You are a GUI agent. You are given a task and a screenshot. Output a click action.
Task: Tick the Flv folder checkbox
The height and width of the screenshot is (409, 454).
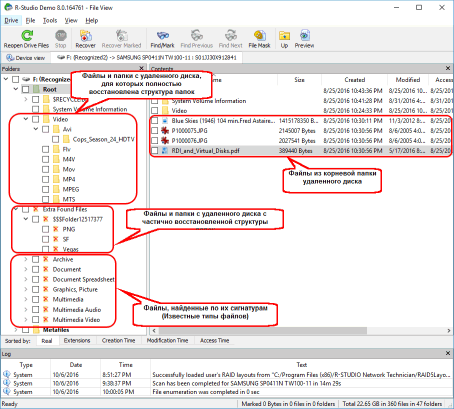pos(46,149)
